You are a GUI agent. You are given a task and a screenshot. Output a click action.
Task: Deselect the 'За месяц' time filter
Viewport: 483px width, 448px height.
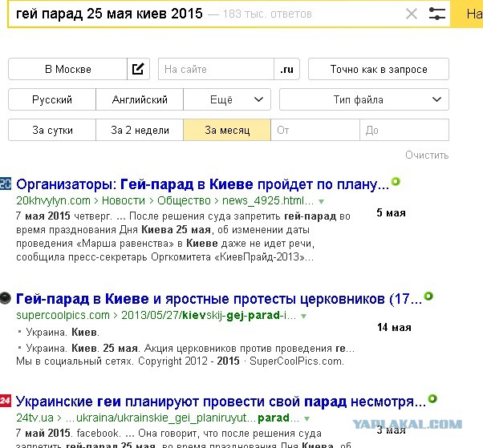click(227, 130)
